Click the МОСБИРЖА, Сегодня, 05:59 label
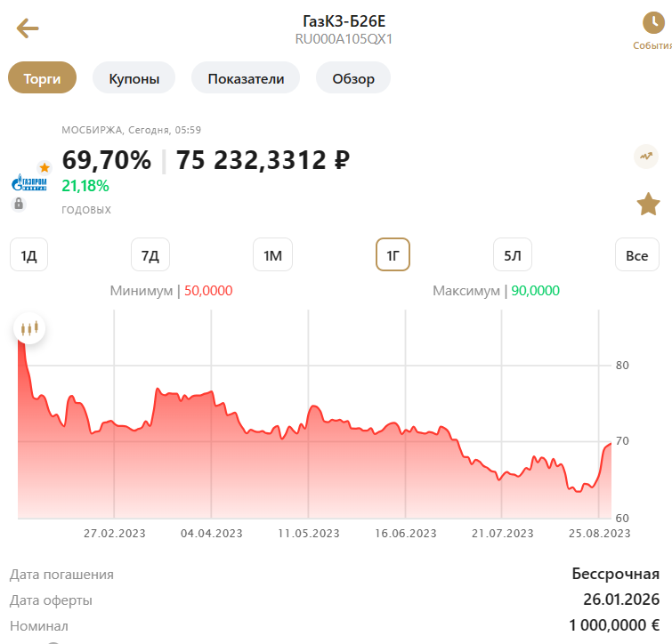This screenshot has width=672, height=644. pyautogui.click(x=131, y=130)
